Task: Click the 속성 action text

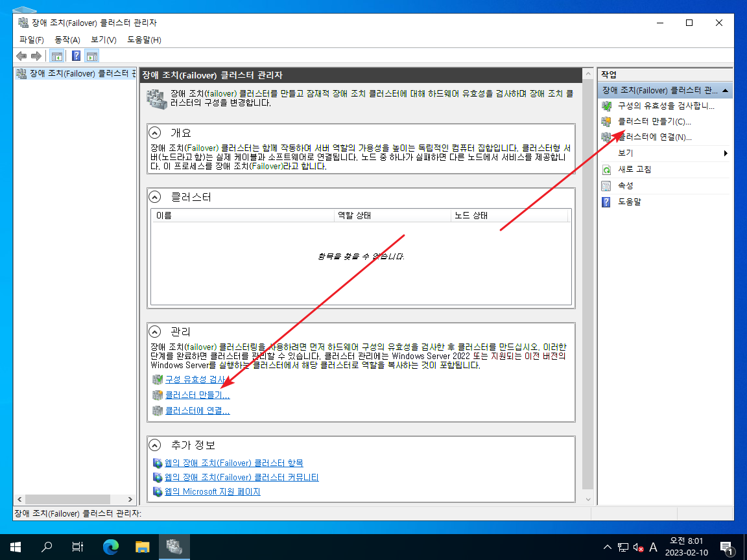Action: (x=626, y=186)
